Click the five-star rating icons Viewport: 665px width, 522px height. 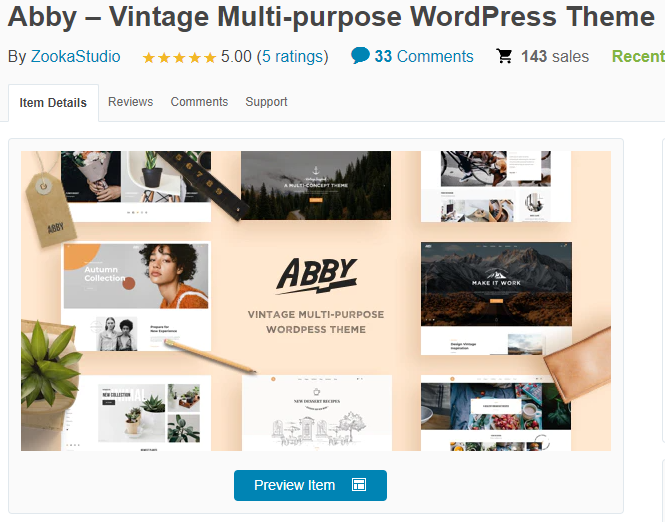click(x=179, y=57)
